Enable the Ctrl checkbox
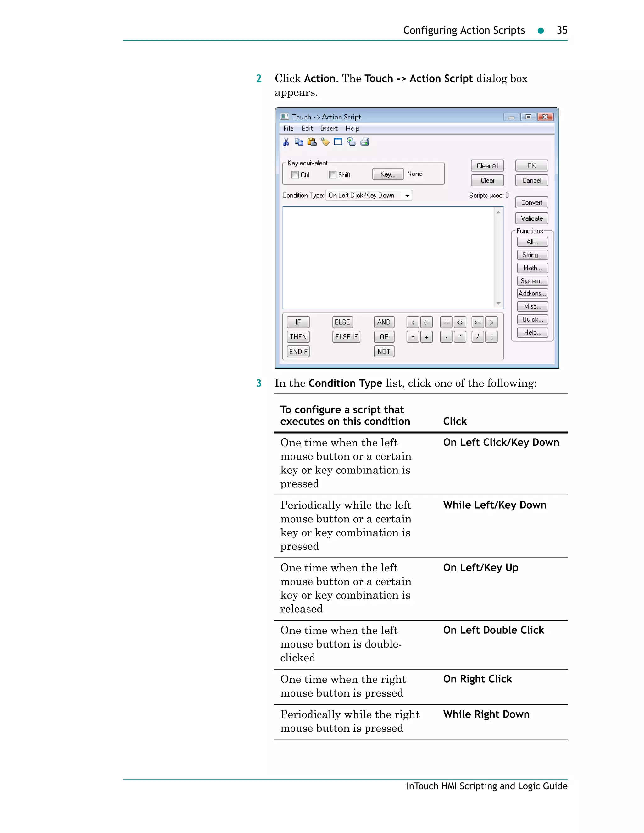Image resolution: width=644 pixels, height=833 pixels. pos(295,175)
